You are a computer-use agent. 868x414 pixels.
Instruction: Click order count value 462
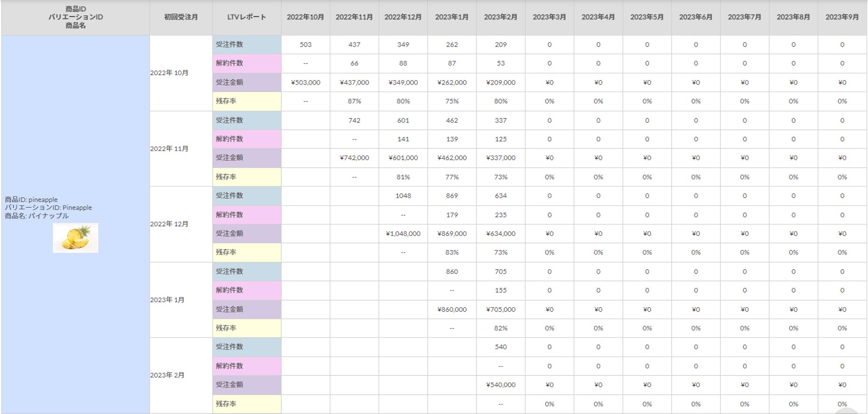click(452, 120)
